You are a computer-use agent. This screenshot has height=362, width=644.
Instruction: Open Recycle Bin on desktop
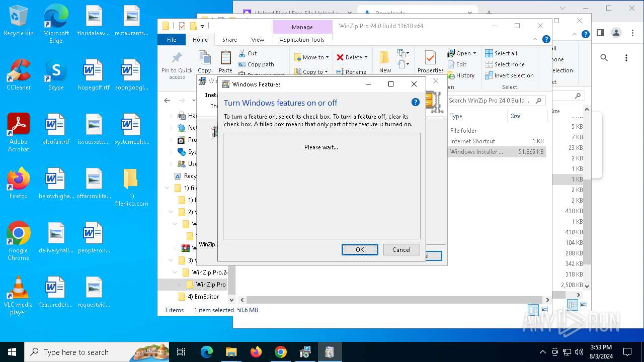(x=19, y=21)
